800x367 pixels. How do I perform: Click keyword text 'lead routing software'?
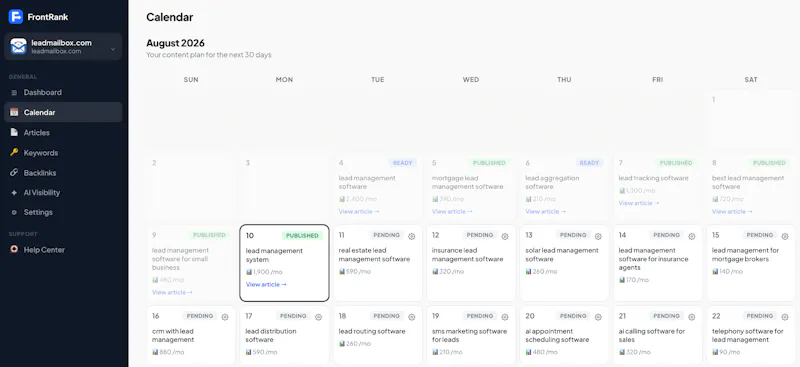point(372,331)
